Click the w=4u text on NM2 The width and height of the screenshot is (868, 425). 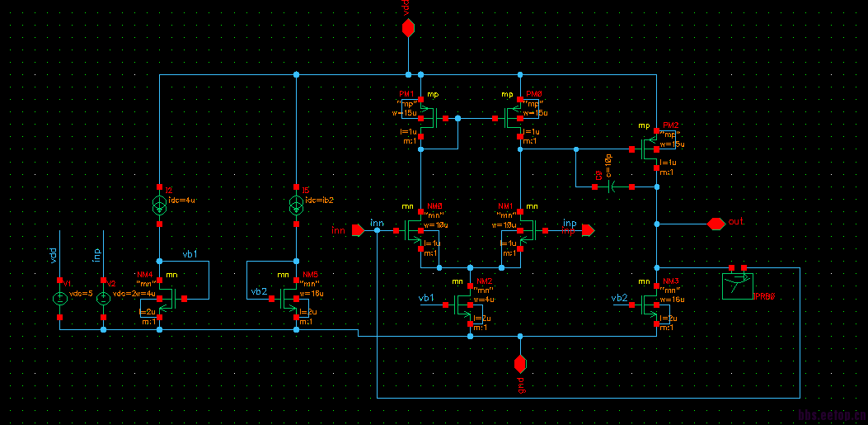click(x=486, y=300)
